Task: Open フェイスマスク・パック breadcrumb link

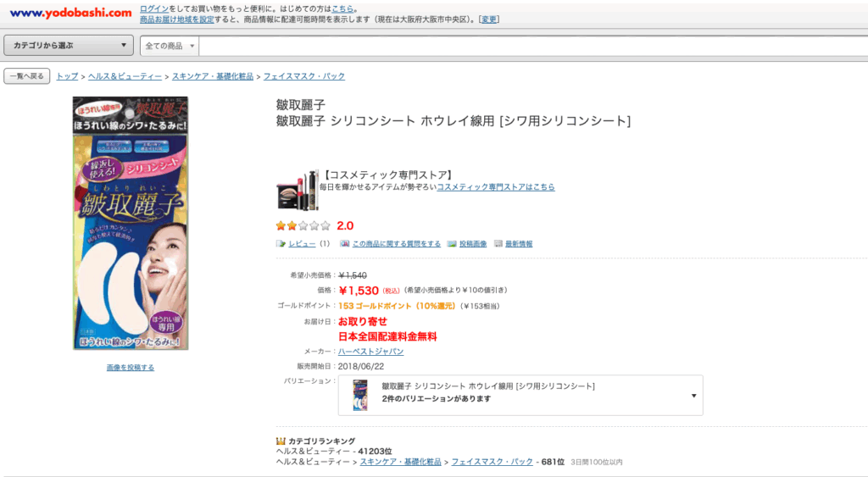Action: coord(304,76)
